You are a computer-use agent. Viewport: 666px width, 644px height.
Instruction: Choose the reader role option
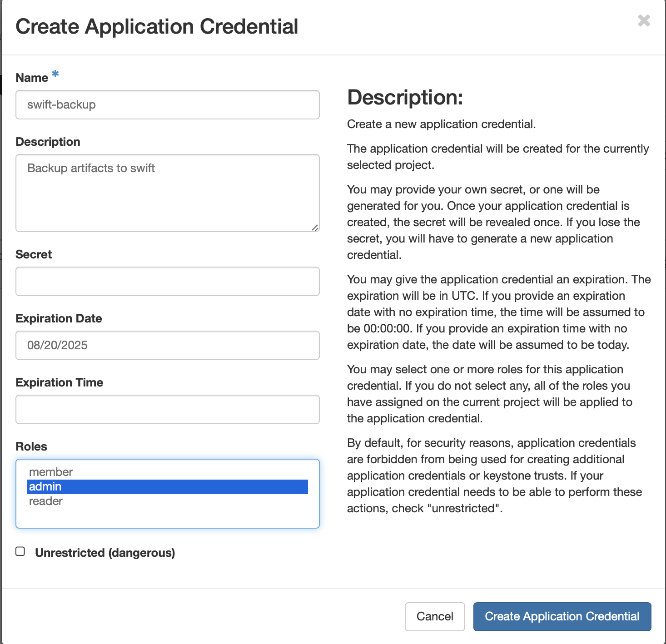pyautogui.click(x=46, y=501)
